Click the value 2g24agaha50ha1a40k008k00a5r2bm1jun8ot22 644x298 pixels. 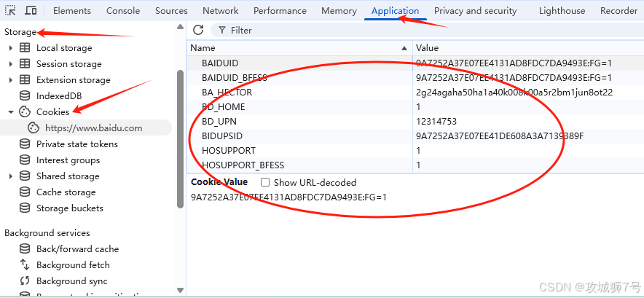point(514,93)
